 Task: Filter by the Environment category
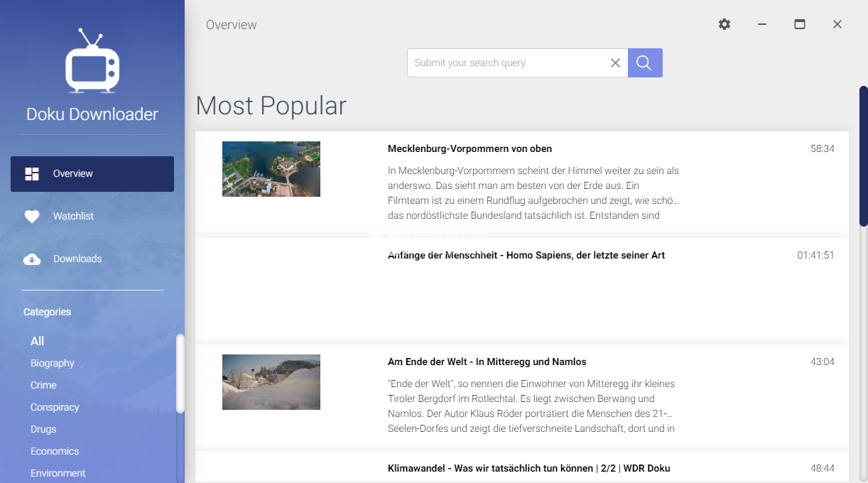click(x=58, y=473)
